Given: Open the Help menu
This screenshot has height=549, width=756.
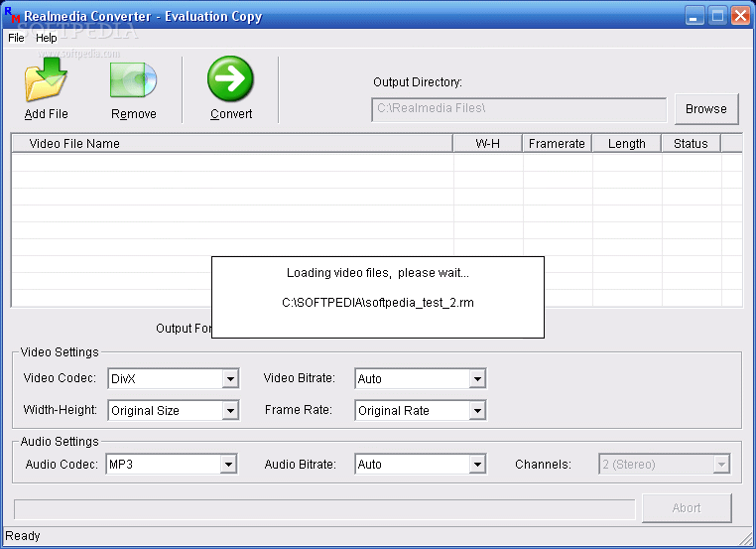Looking at the screenshot, I should pos(47,38).
